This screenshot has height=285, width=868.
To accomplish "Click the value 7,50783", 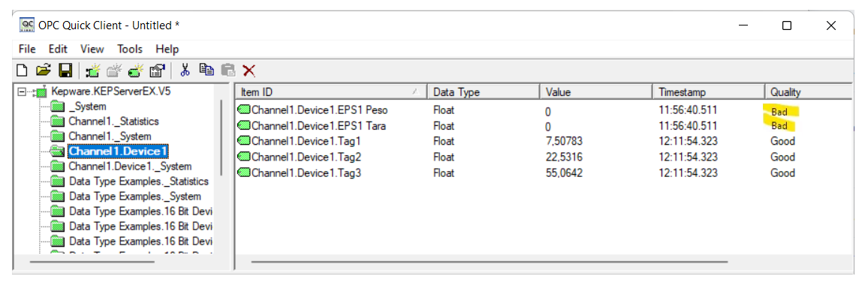I will (564, 141).
